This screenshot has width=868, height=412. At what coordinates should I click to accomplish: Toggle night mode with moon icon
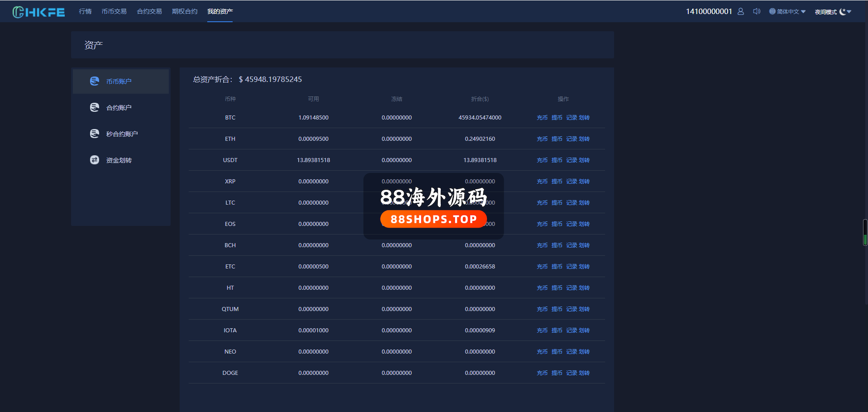tap(842, 12)
